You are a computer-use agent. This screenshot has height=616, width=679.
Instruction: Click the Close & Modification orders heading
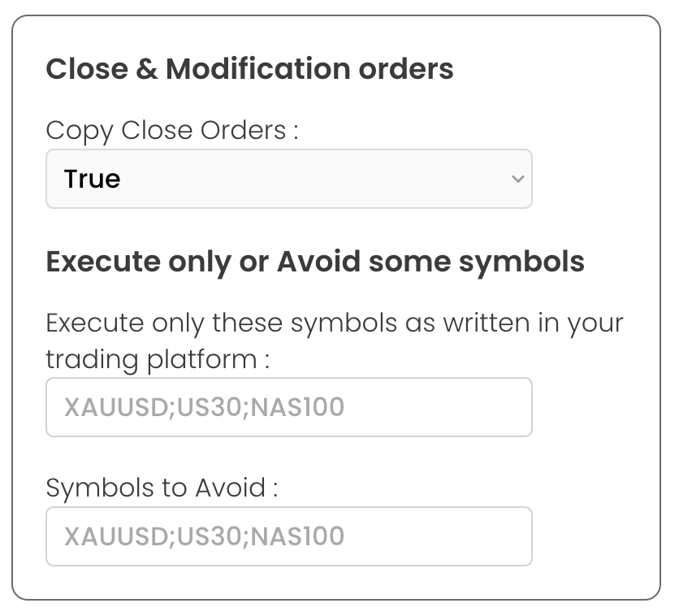(x=249, y=69)
